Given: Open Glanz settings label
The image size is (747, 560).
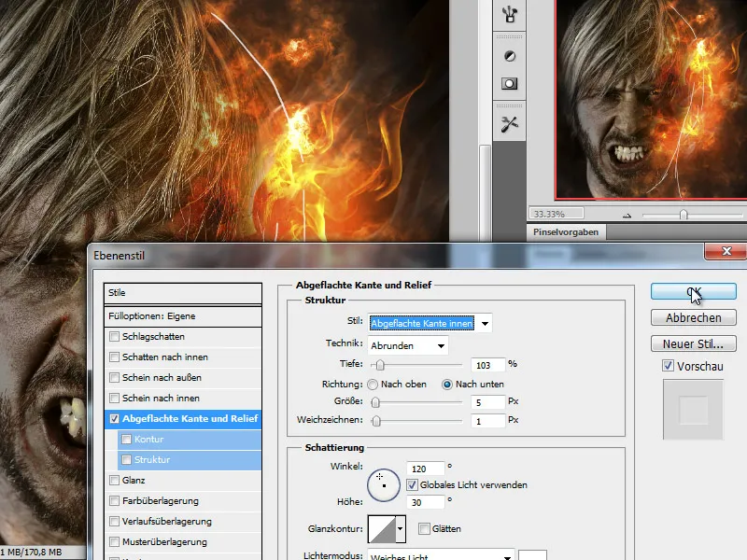Looking at the screenshot, I should [134, 480].
